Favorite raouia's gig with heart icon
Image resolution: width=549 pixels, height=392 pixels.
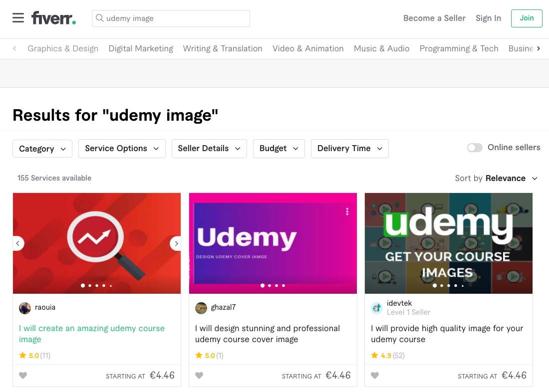(23, 376)
